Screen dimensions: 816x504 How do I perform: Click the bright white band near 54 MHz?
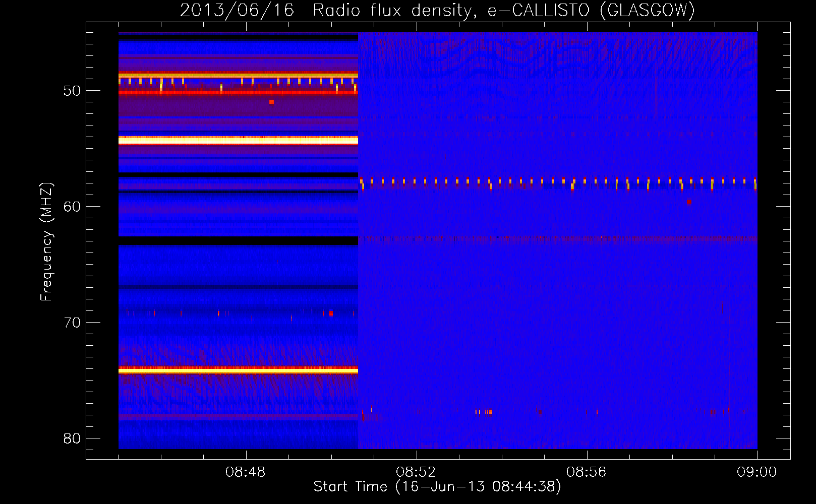coord(238,140)
